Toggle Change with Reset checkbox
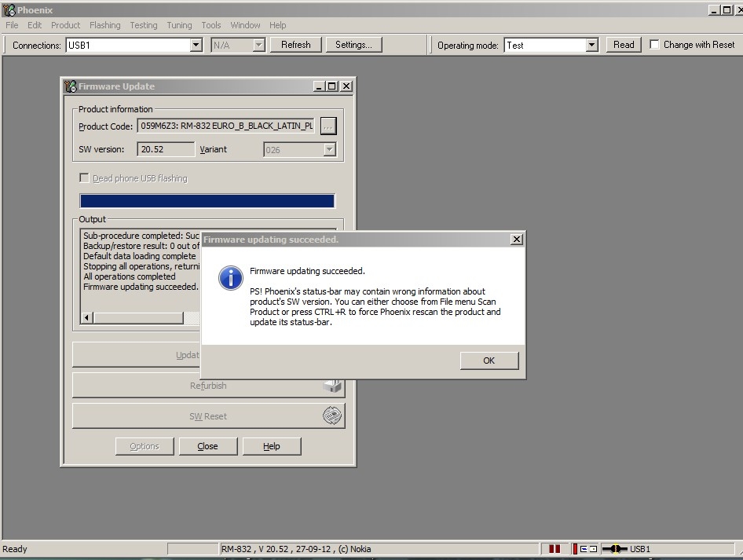The image size is (743, 560). point(654,44)
